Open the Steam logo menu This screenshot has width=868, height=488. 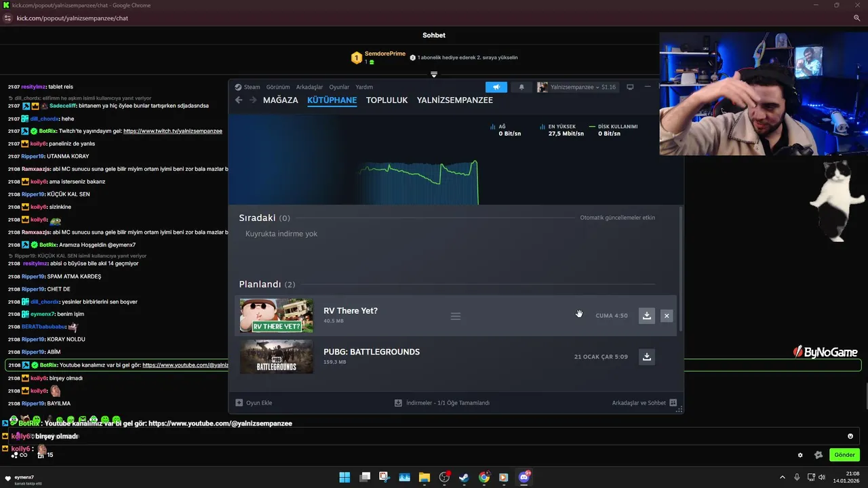(248, 87)
